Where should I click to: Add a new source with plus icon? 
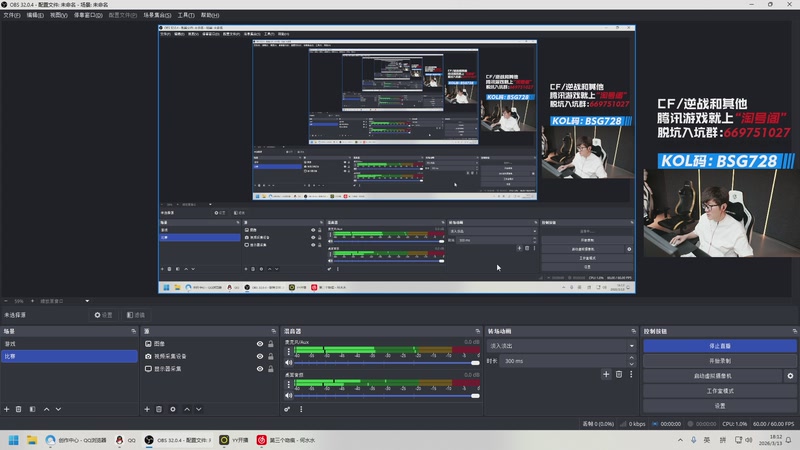[x=147, y=409]
